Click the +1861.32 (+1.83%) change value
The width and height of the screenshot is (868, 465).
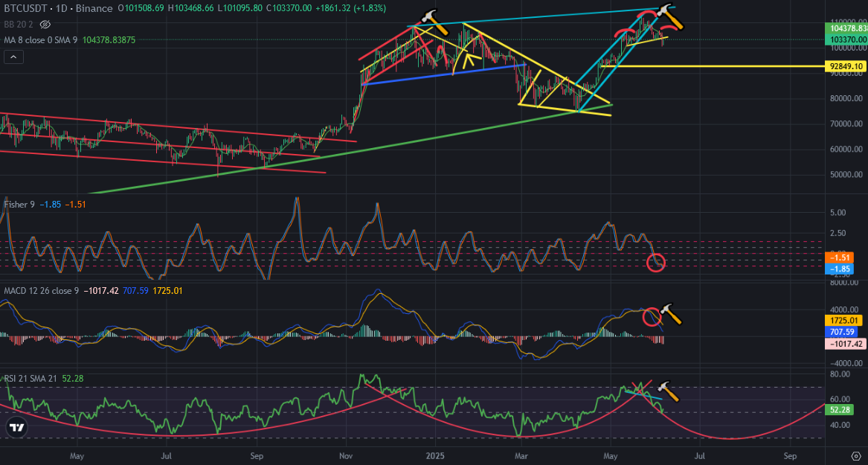tap(351, 9)
